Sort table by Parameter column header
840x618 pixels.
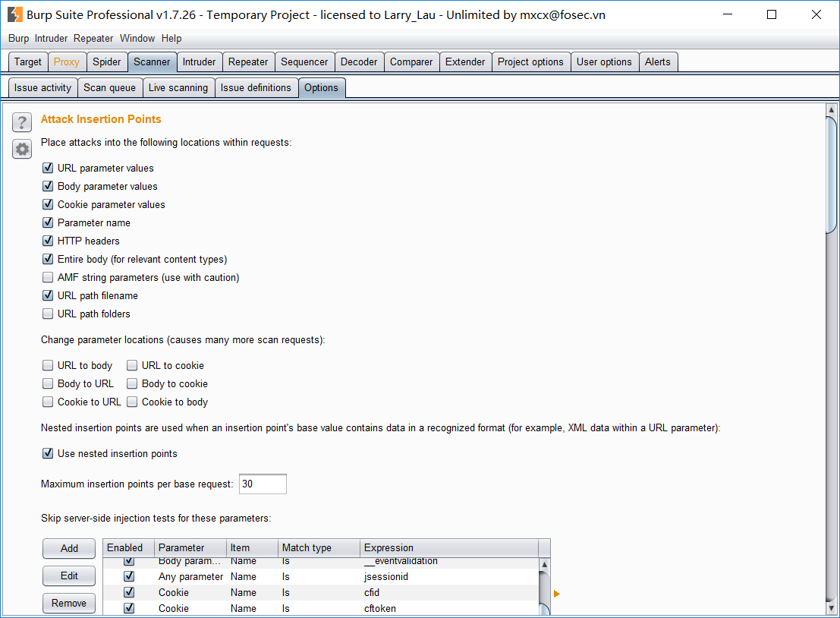coord(190,548)
